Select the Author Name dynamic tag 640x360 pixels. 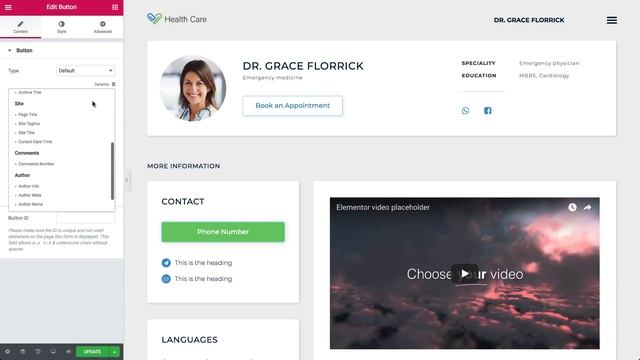pos(31,204)
